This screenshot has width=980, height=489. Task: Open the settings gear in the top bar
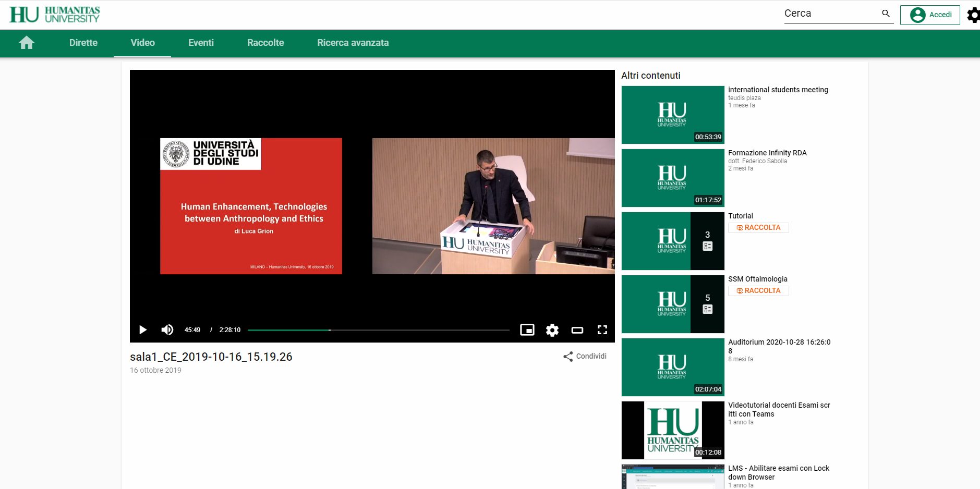click(x=973, y=15)
